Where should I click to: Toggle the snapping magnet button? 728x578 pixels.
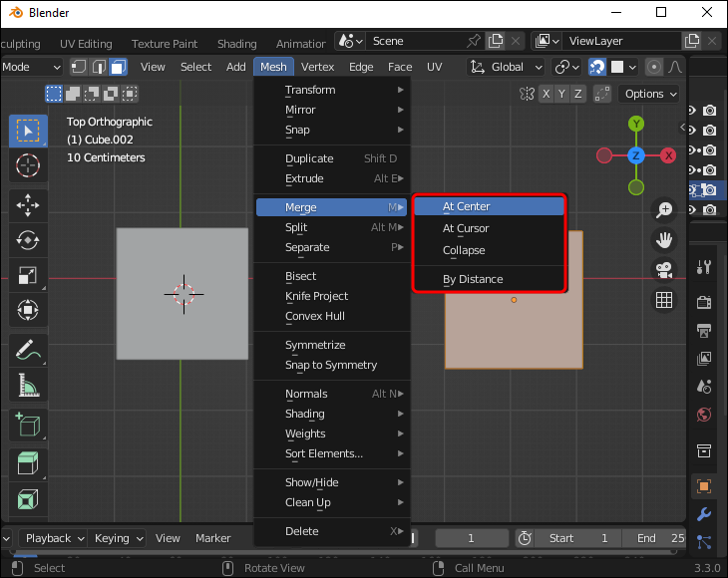coord(597,67)
